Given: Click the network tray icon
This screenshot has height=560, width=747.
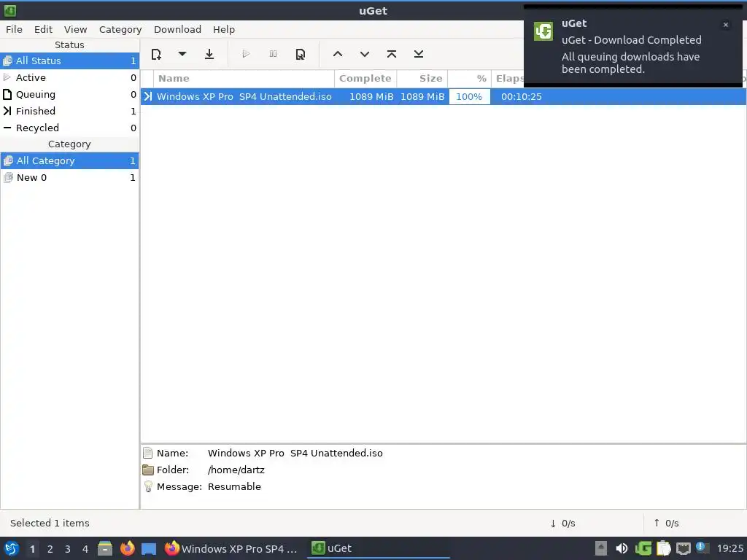Looking at the screenshot, I should click(684, 548).
